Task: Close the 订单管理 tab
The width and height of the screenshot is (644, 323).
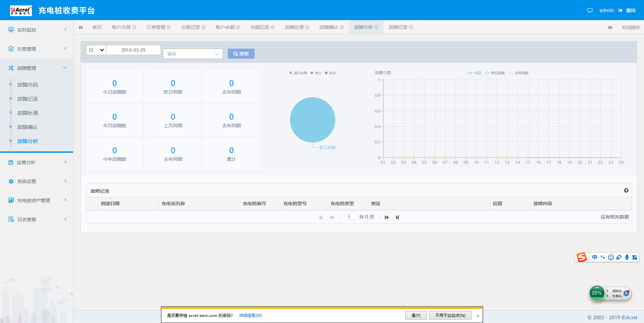Action: [169, 27]
